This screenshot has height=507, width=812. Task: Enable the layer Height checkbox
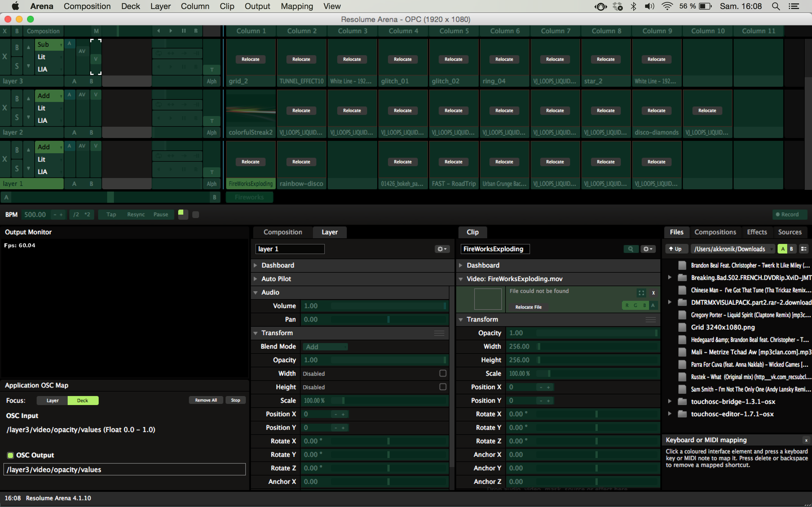[x=443, y=387]
